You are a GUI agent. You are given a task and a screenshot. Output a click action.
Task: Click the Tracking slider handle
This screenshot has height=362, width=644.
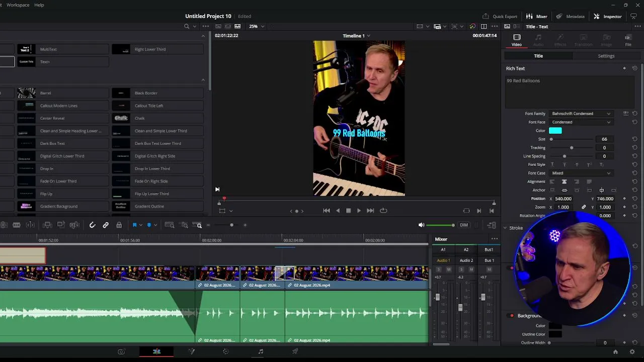[572, 148]
